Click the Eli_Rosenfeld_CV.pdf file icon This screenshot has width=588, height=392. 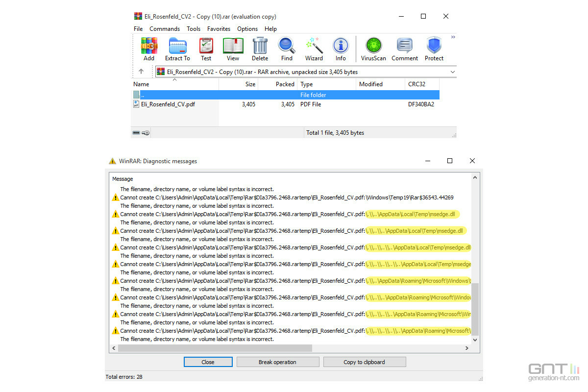point(136,104)
